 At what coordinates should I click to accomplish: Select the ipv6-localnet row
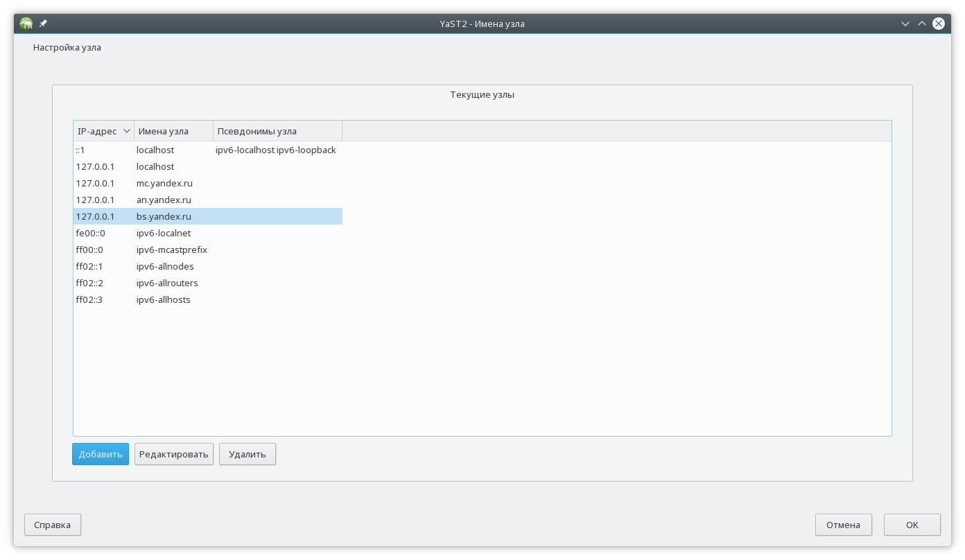[208, 233]
